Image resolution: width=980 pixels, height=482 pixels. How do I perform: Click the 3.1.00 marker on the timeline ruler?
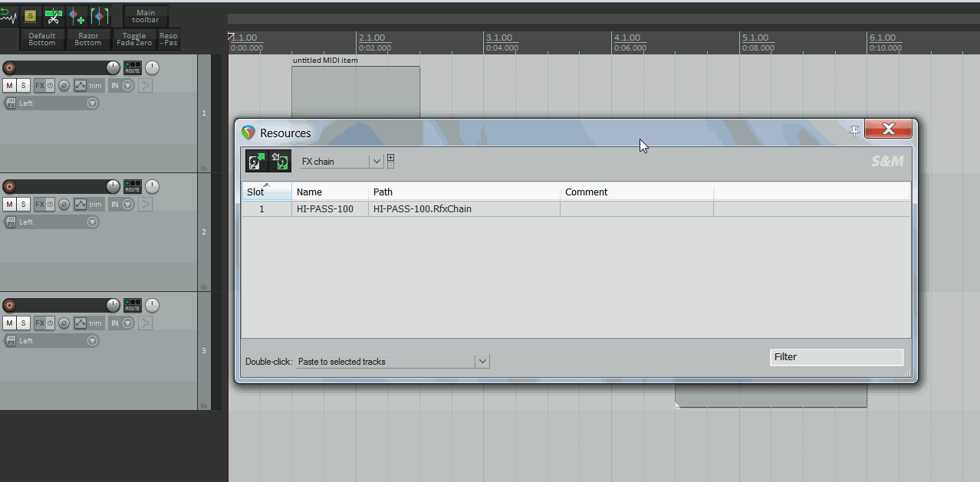pos(499,38)
